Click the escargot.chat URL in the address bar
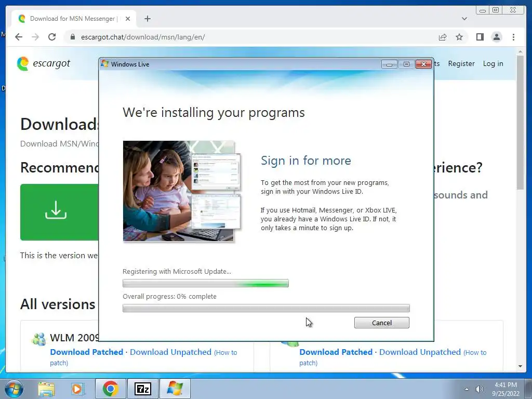Screen dimensions: 532x399 [x=143, y=37]
